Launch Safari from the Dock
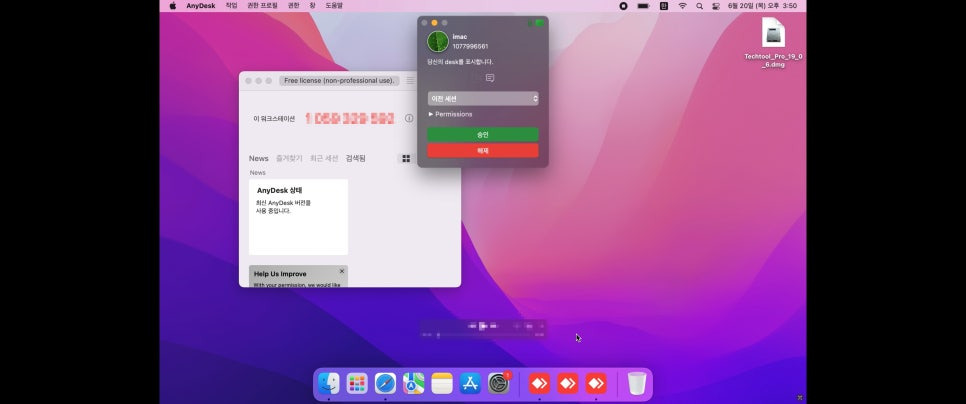966x404 pixels. point(385,384)
